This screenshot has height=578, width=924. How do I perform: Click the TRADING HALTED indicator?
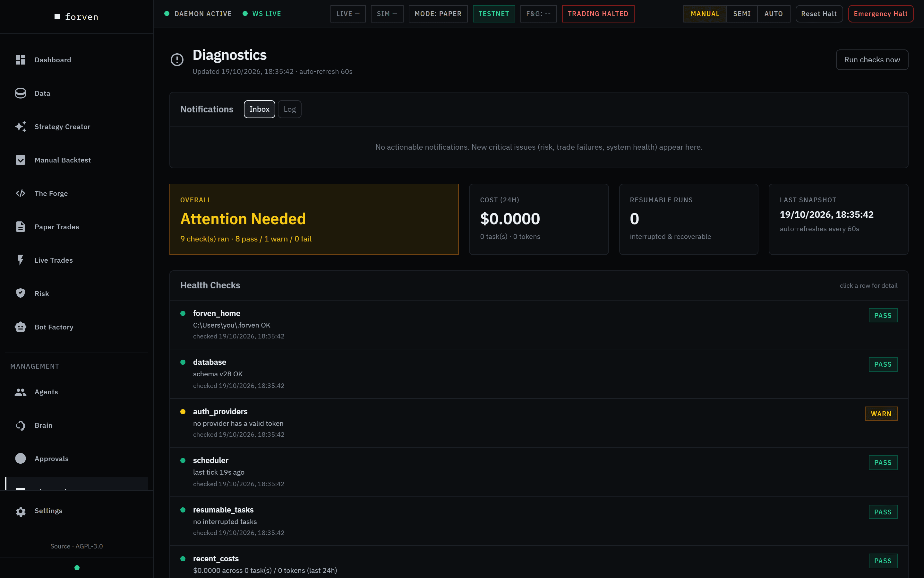click(x=598, y=14)
